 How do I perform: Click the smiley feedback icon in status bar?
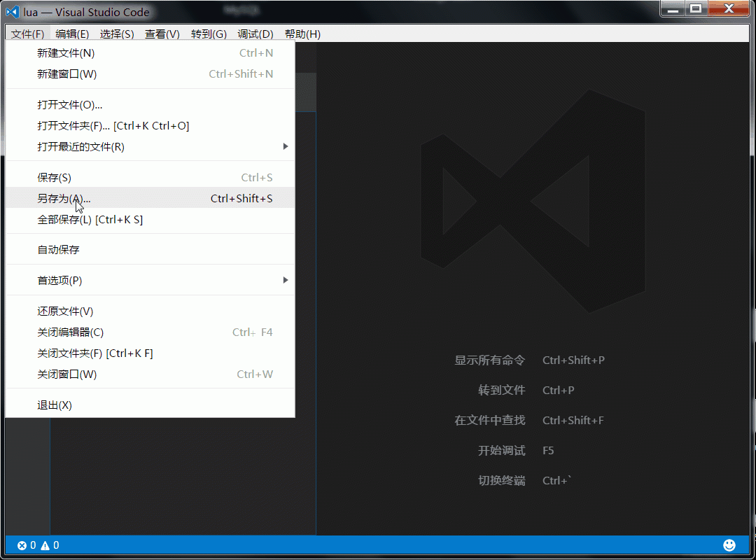pyautogui.click(x=729, y=545)
